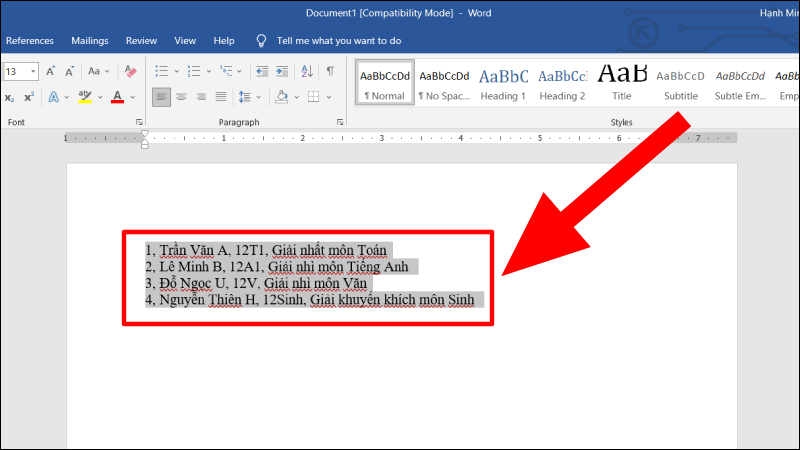
Task: Click the Tell me what you want search box
Action: [338, 41]
